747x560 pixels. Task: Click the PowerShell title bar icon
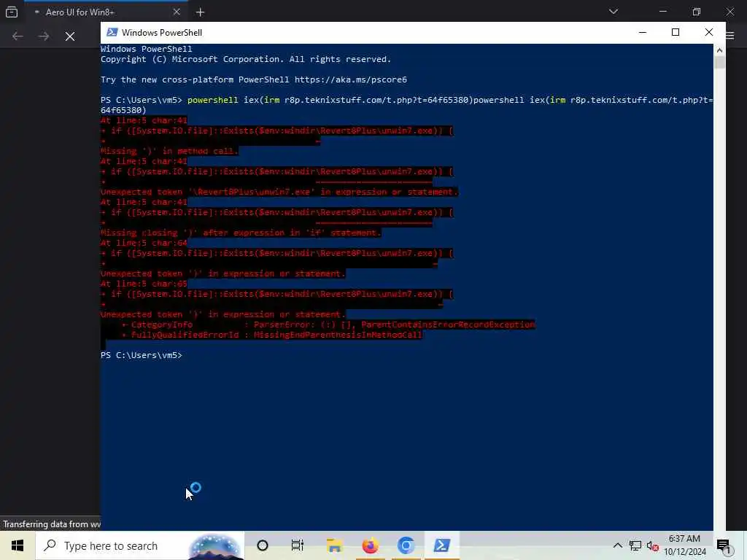click(112, 32)
